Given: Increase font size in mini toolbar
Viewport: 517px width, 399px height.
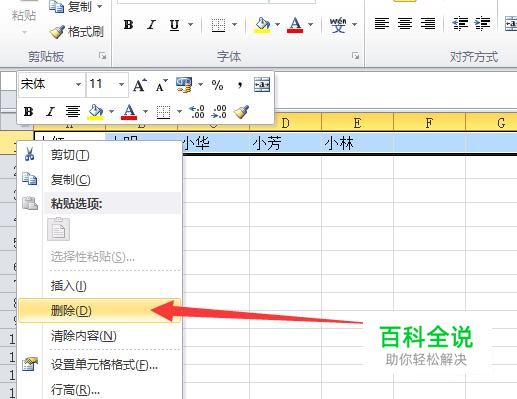Looking at the screenshot, I should [x=140, y=85].
